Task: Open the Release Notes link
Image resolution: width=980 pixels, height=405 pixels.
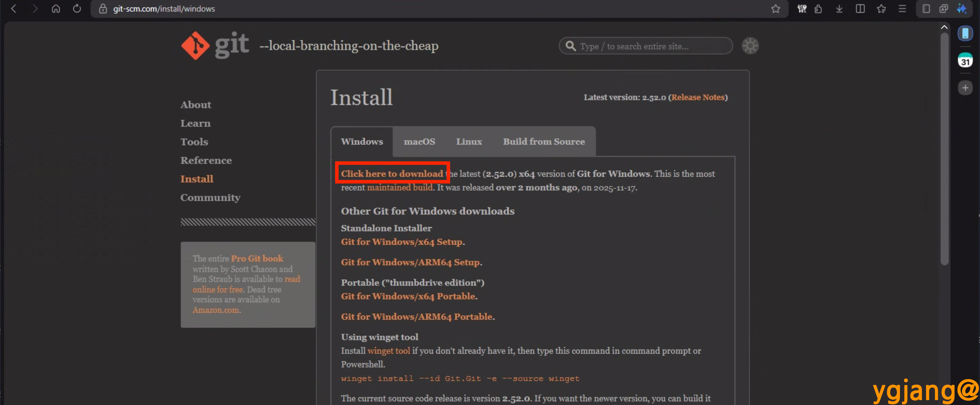Action: click(x=698, y=97)
